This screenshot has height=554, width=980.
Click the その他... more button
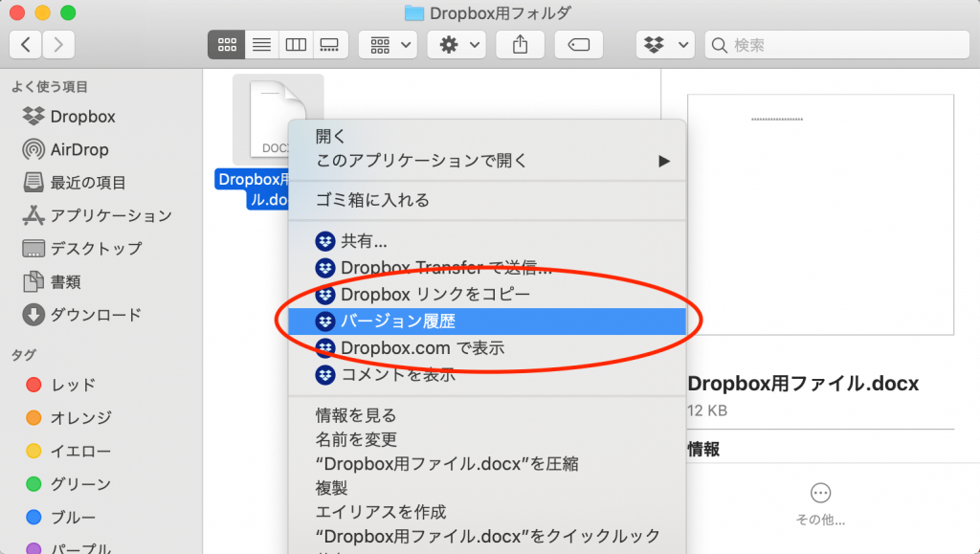pyautogui.click(x=820, y=504)
